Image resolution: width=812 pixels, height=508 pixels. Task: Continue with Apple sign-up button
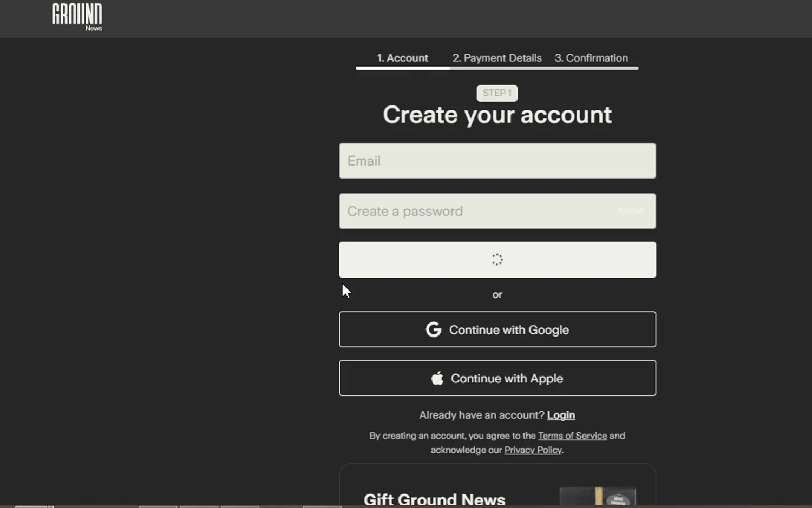(497, 378)
